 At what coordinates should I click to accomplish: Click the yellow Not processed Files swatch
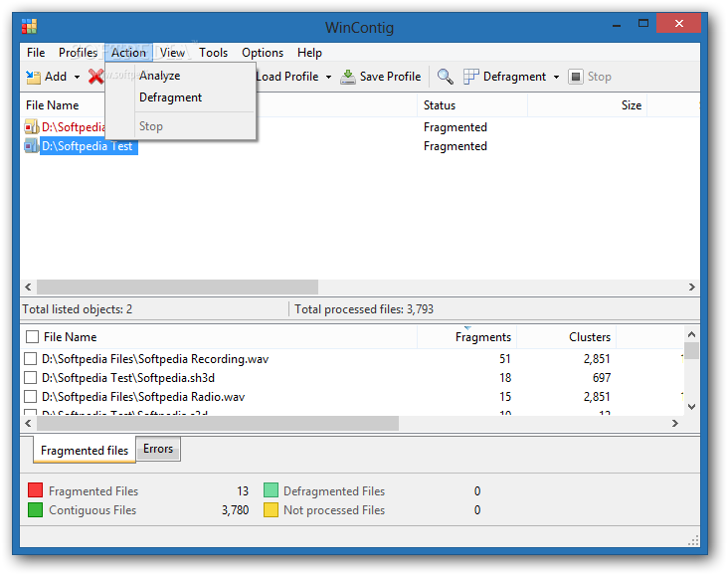tap(271, 510)
